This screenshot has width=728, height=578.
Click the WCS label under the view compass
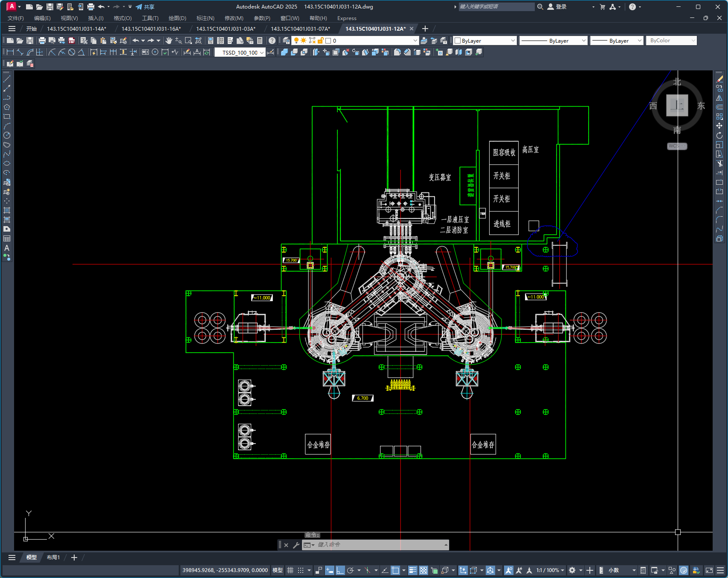676,146
